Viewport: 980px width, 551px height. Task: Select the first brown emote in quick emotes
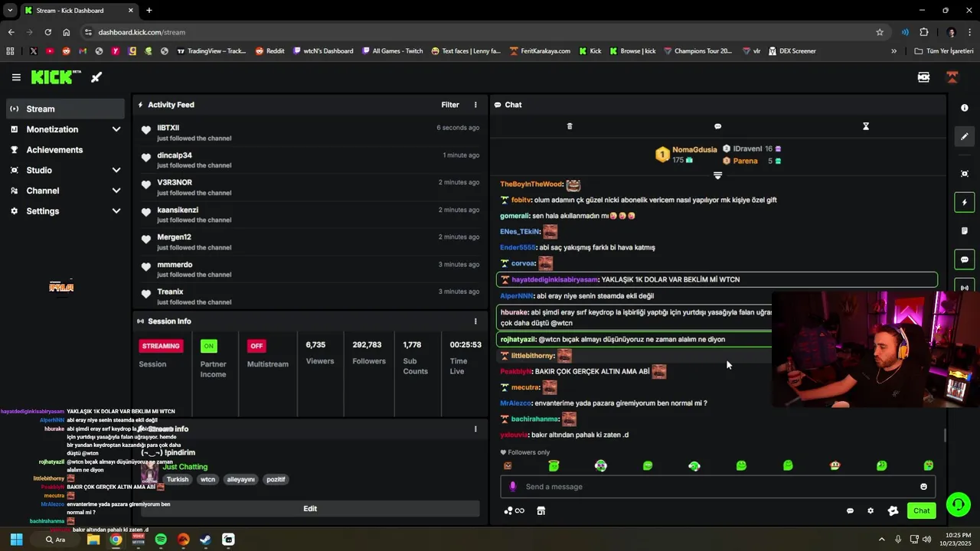pos(508,465)
